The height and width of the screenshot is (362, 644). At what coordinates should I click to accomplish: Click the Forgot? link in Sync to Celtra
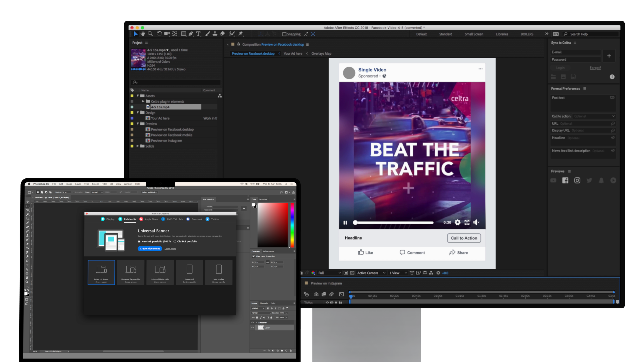pyautogui.click(x=595, y=68)
